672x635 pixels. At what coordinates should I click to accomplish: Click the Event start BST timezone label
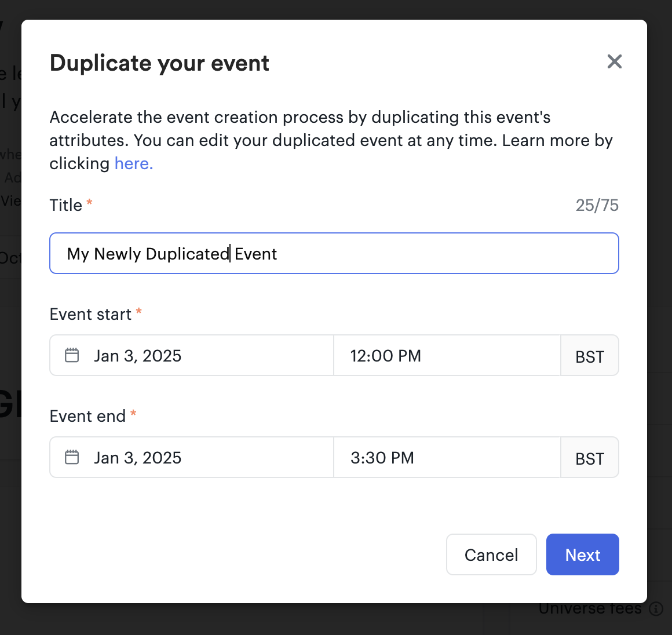tap(590, 356)
